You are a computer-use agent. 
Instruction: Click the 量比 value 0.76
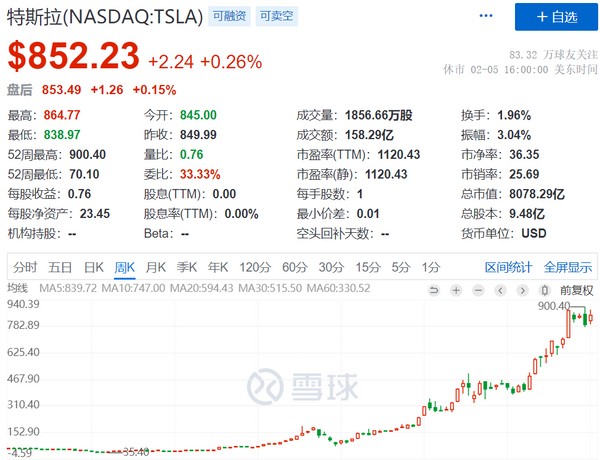(x=192, y=155)
